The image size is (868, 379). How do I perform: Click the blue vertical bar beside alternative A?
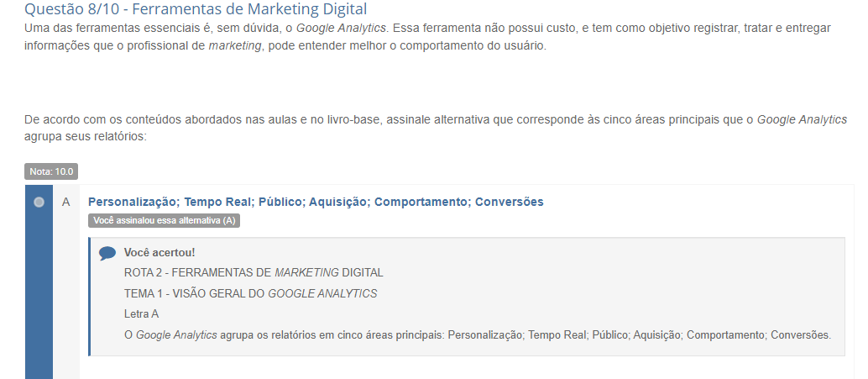pos(39,294)
